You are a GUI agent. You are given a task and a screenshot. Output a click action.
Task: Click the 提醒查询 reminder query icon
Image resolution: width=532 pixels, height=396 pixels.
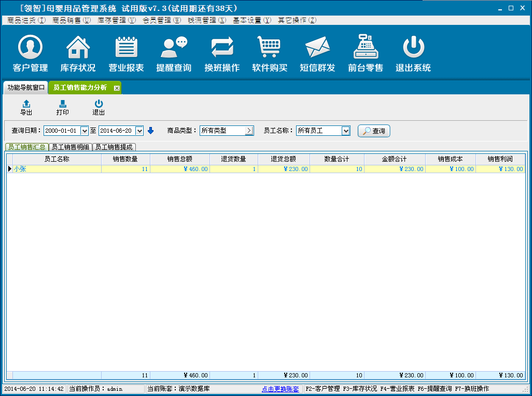(x=174, y=54)
